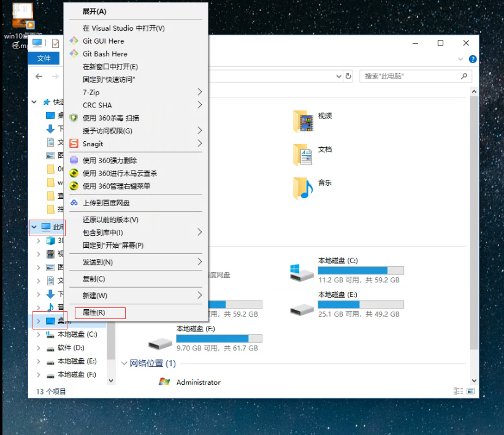Image resolution: width=504 pixels, height=435 pixels.
Task: Open the 文件 ribbon tab
Action: (44, 58)
